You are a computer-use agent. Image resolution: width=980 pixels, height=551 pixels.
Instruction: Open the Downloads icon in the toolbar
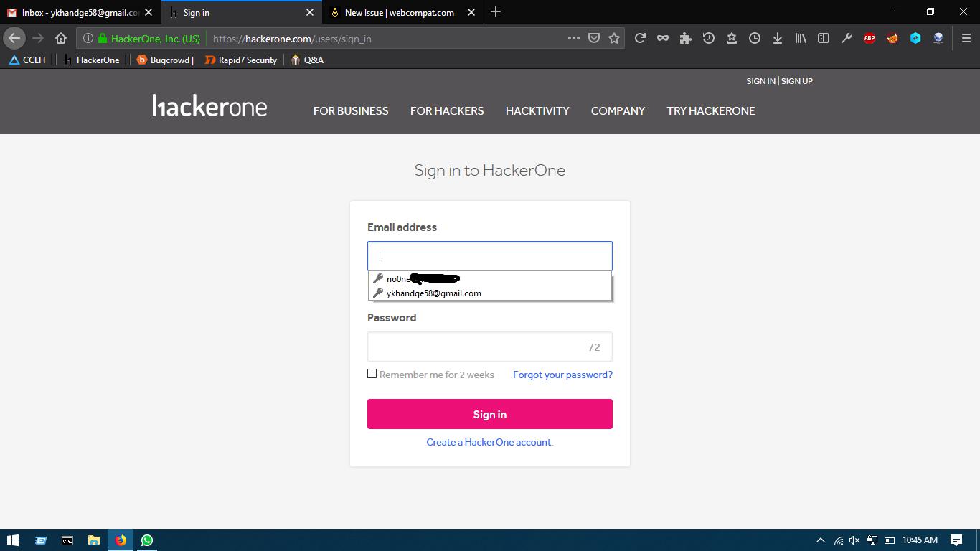click(778, 38)
